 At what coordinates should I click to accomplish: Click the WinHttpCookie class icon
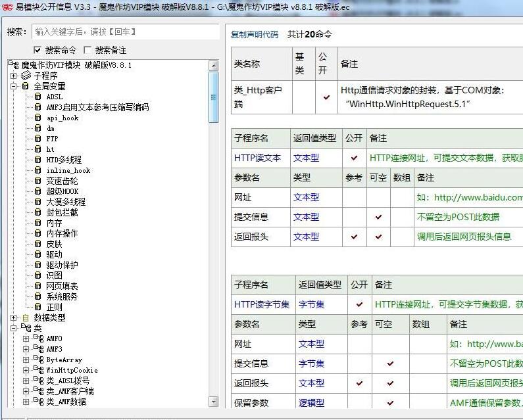click(x=38, y=370)
